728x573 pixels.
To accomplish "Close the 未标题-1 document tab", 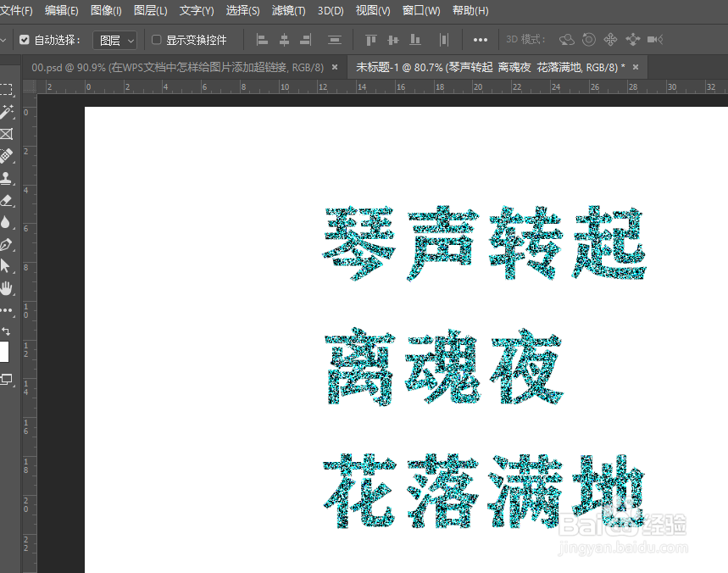I will [x=636, y=67].
